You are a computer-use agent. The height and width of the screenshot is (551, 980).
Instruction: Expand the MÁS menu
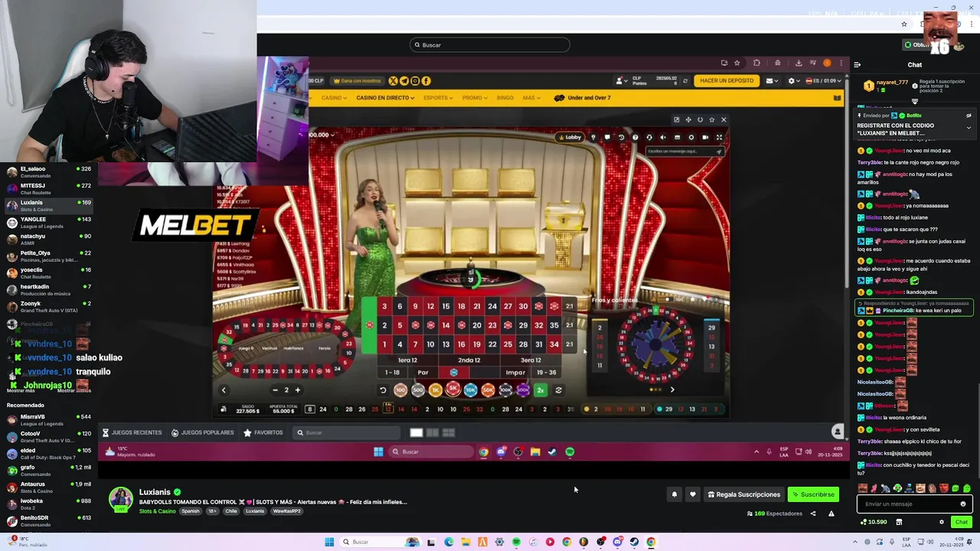coord(531,98)
